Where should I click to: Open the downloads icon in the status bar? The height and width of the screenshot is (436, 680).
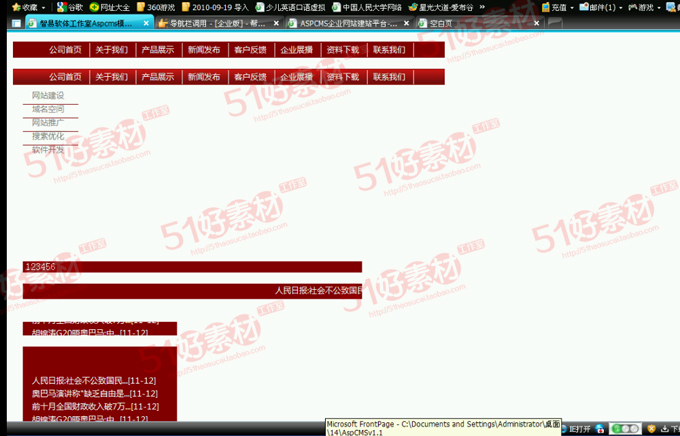click(664, 429)
